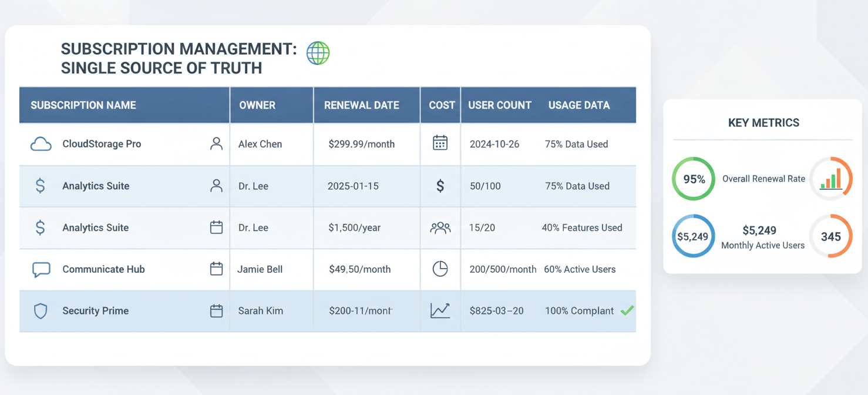Screen dimensions: 868x395
Task: Click owner name Alex Chen
Action: [260, 144]
